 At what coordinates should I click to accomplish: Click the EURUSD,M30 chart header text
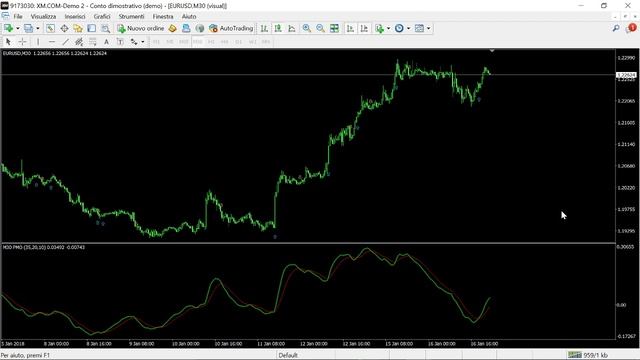tap(55, 53)
